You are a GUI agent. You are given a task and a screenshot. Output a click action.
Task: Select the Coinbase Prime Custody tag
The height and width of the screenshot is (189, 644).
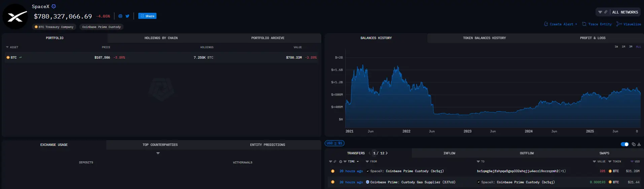(102, 27)
